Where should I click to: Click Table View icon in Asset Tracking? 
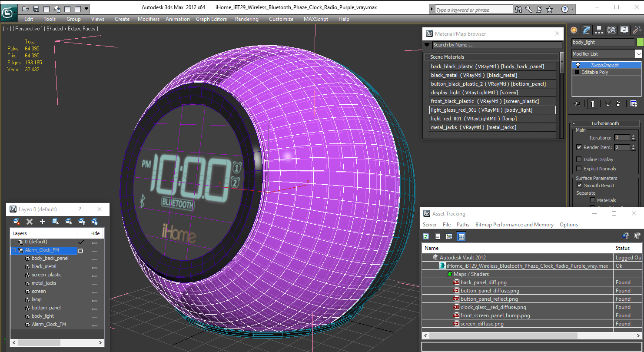tap(461, 236)
